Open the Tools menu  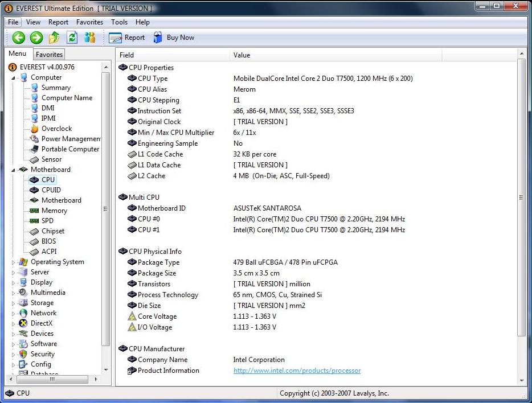[x=120, y=22]
